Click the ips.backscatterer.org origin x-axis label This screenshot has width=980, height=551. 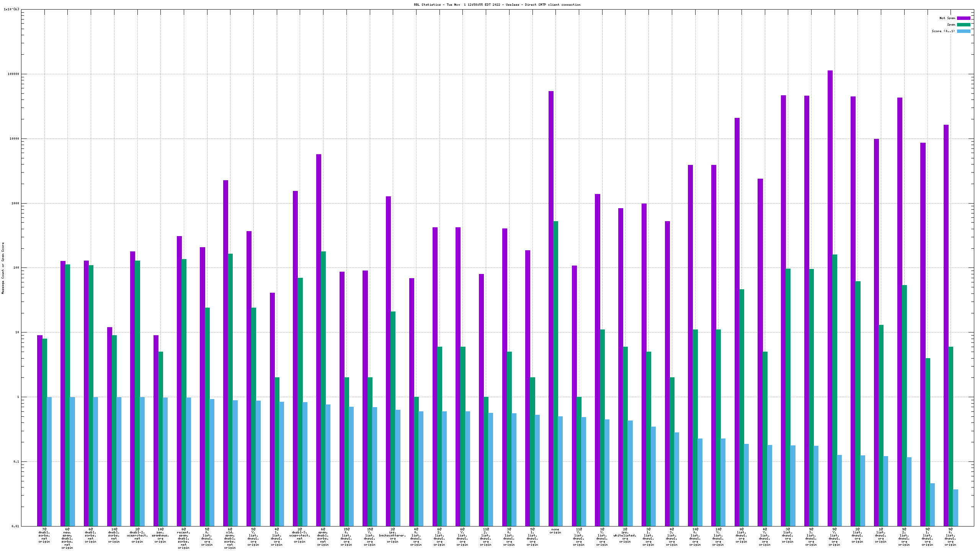coord(393,535)
